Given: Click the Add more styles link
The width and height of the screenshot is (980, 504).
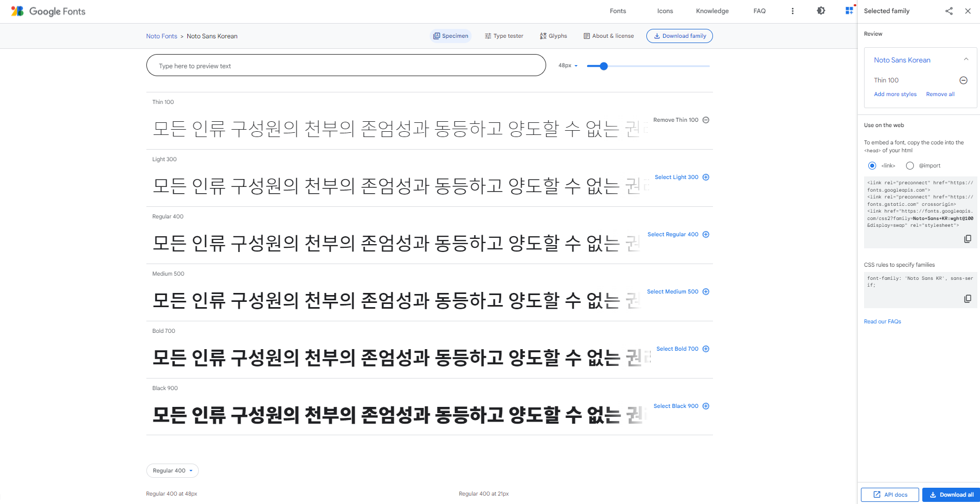Looking at the screenshot, I should (895, 94).
